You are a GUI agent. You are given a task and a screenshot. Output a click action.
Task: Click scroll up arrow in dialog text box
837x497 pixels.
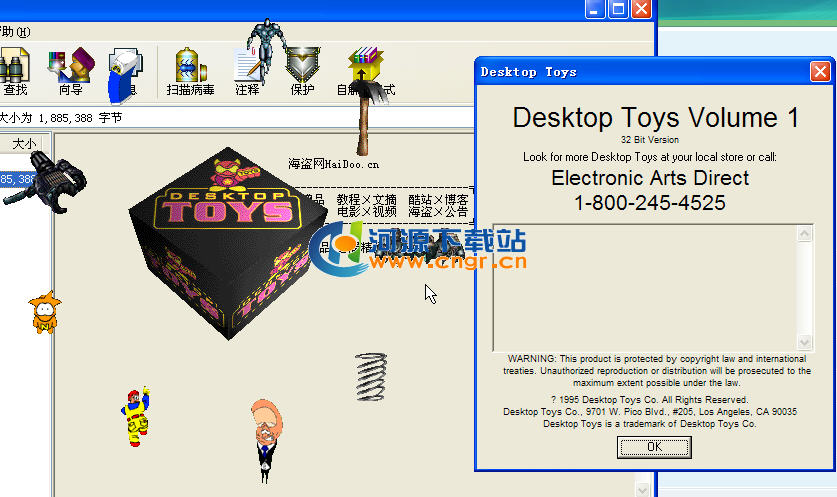pyautogui.click(x=804, y=233)
